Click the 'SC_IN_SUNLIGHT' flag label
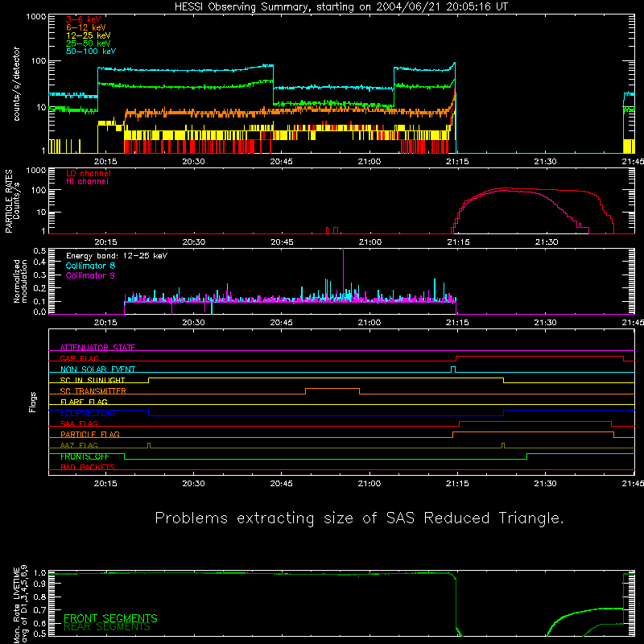644x644 pixels. click(x=93, y=380)
